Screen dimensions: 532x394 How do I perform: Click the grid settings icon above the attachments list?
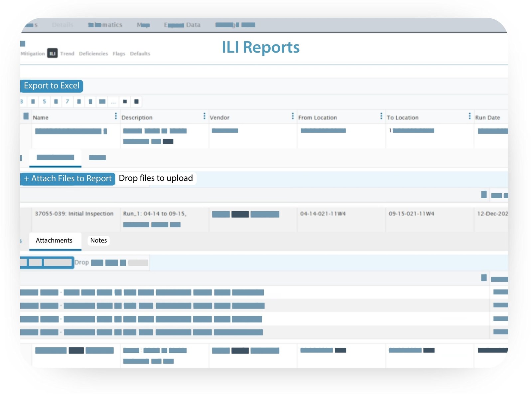coord(484,278)
